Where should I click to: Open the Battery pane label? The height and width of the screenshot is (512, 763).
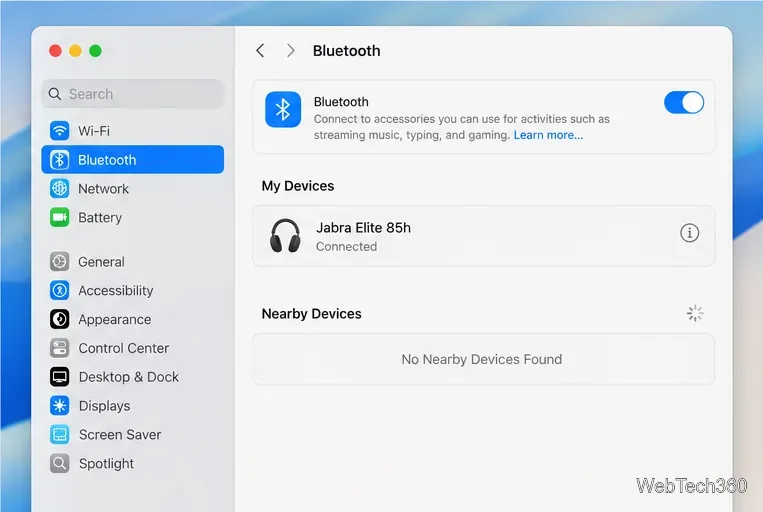tap(100, 218)
